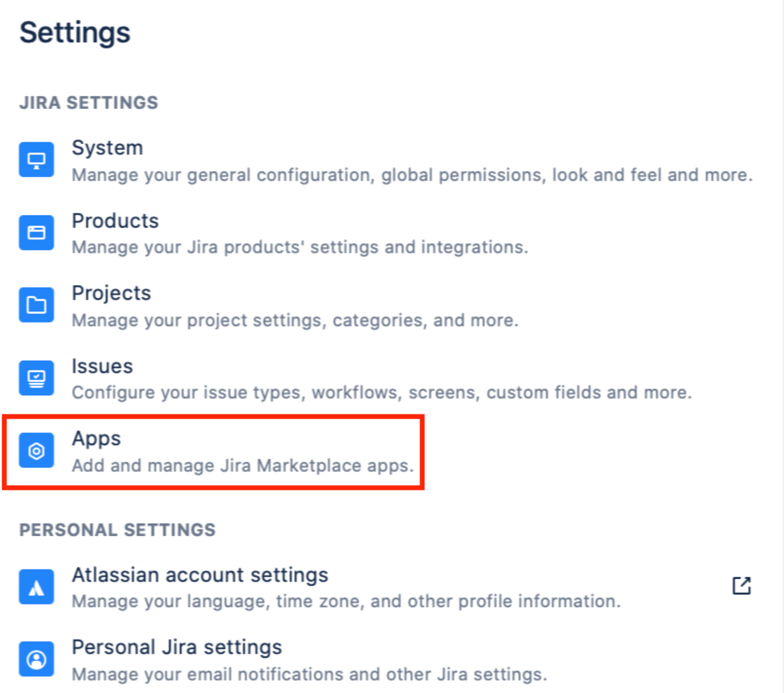Go to Projects settings
Image resolution: width=784 pixels, height=693 pixels.
coord(111,294)
